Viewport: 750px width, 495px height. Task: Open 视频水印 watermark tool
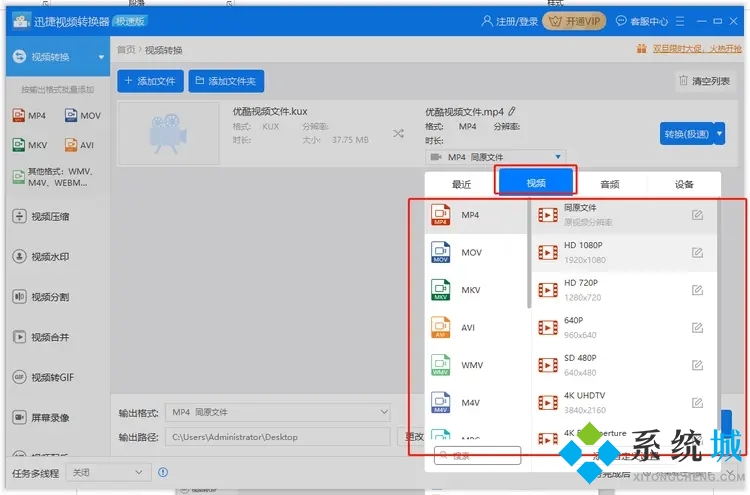41,257
